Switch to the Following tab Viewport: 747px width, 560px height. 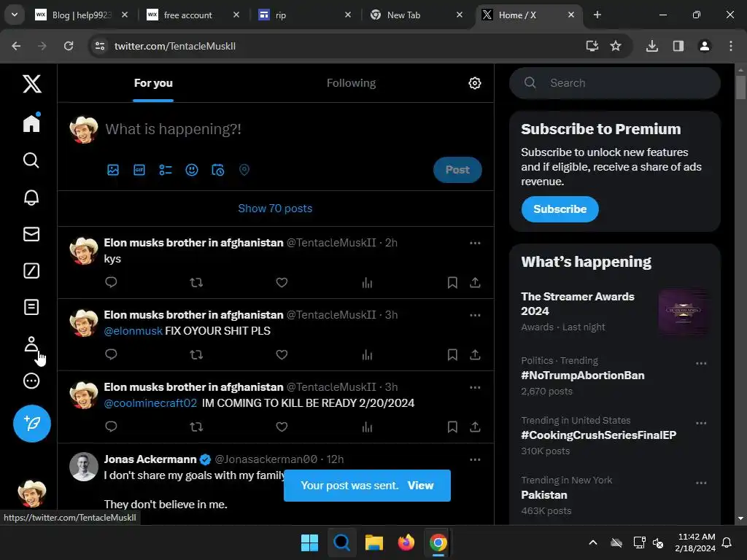pyautogui.click(x=351, y=83)
